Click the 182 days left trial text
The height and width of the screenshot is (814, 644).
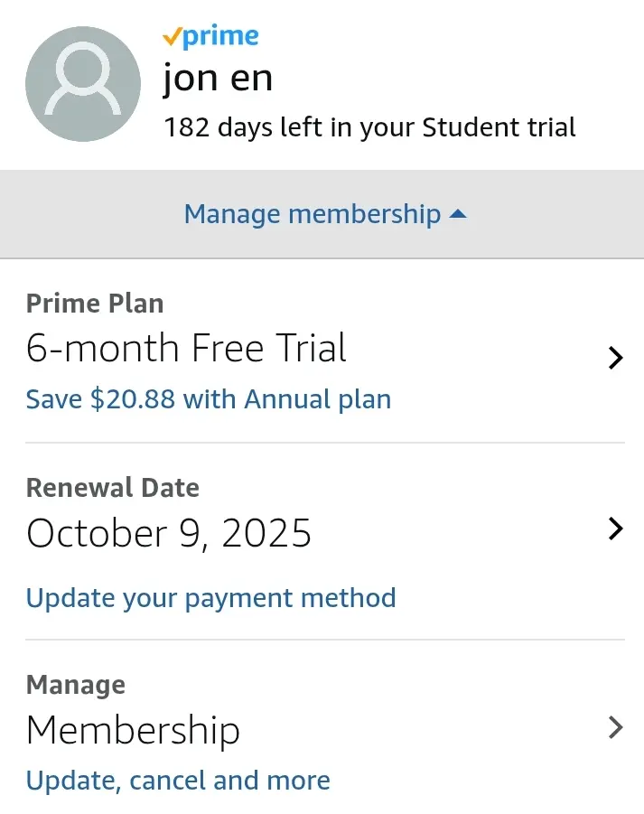[x=370, y=127]
